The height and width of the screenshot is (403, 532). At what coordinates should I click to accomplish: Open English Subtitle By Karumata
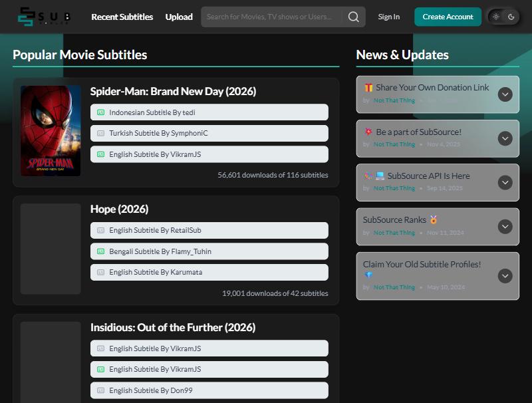209,272
